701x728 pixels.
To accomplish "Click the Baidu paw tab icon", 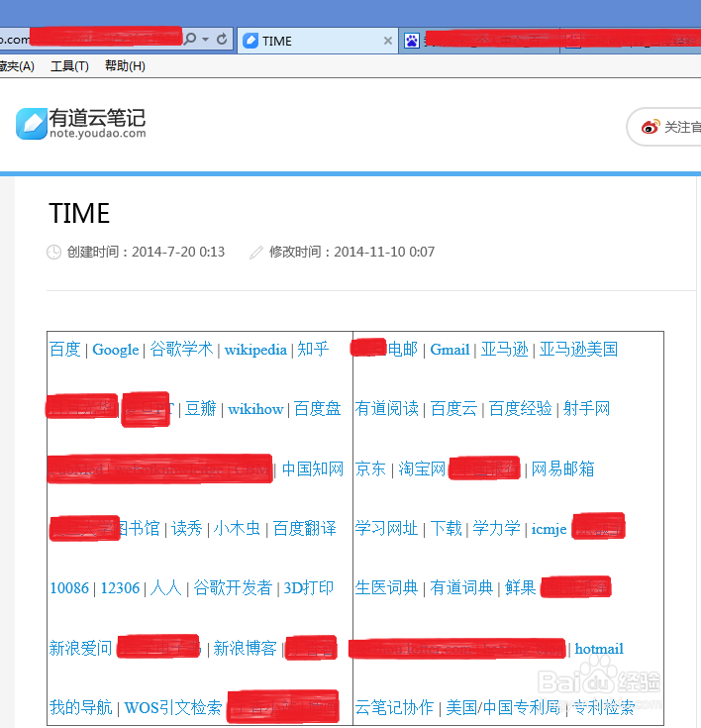I will click(x=412, y=41).
